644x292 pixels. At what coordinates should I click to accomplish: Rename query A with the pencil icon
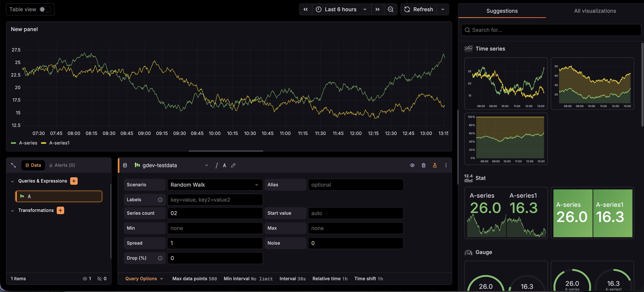pyautogui.click(x=233, y=165)
